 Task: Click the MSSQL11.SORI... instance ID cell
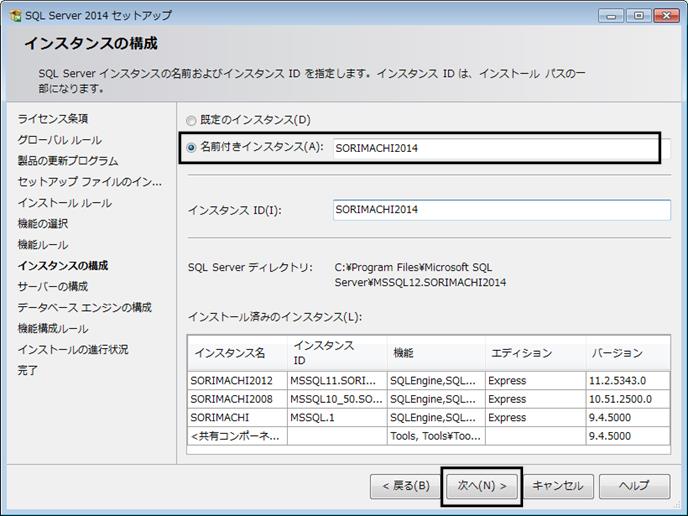tap(337, 381)
